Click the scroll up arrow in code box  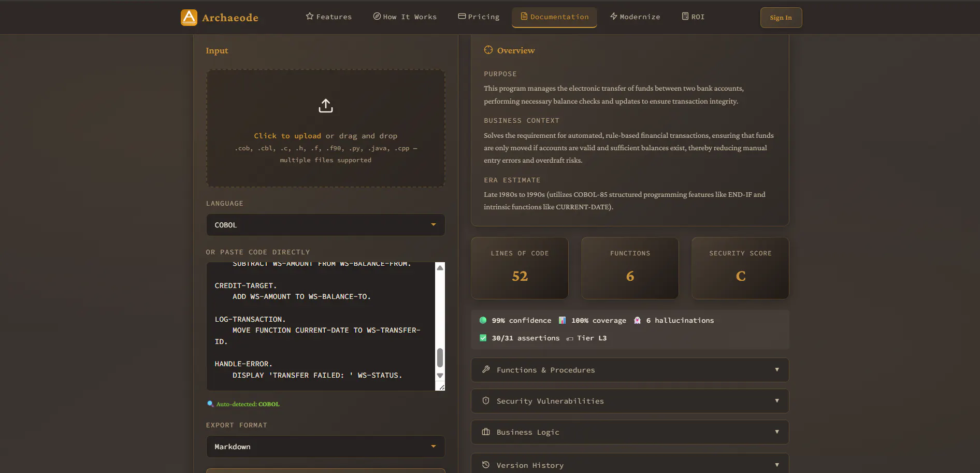tap(440, 268)
